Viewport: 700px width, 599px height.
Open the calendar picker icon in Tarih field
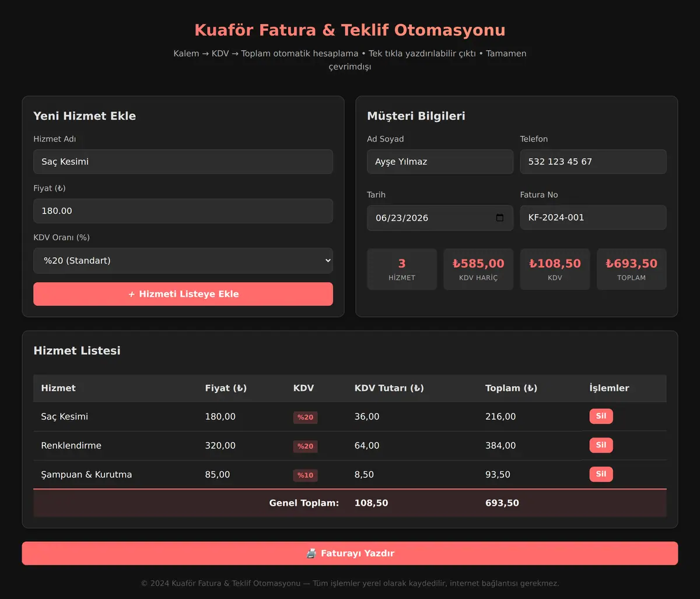pyautogui.click(x=500, y=218)
